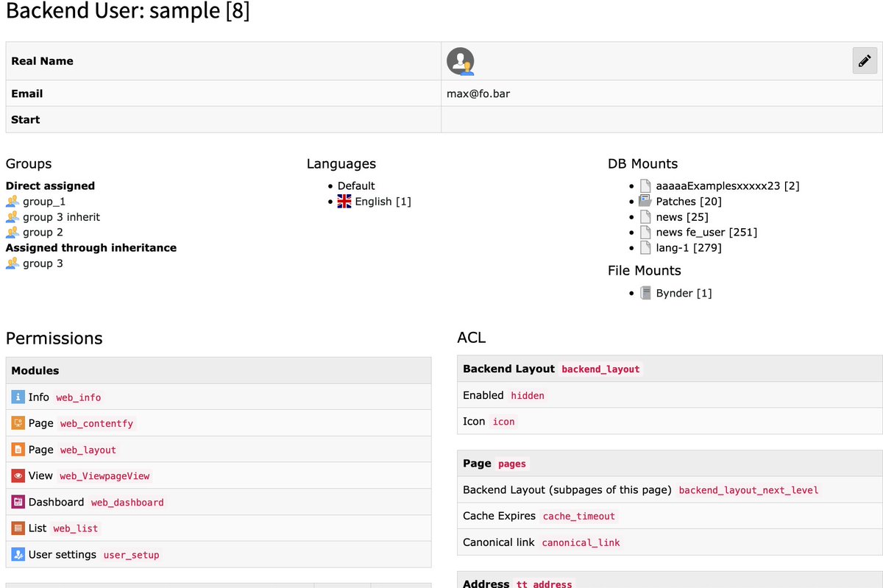Viewport: 883px width, 588px height.
Task: Click the Cache Expires ACL row
Action: point(670,517)
